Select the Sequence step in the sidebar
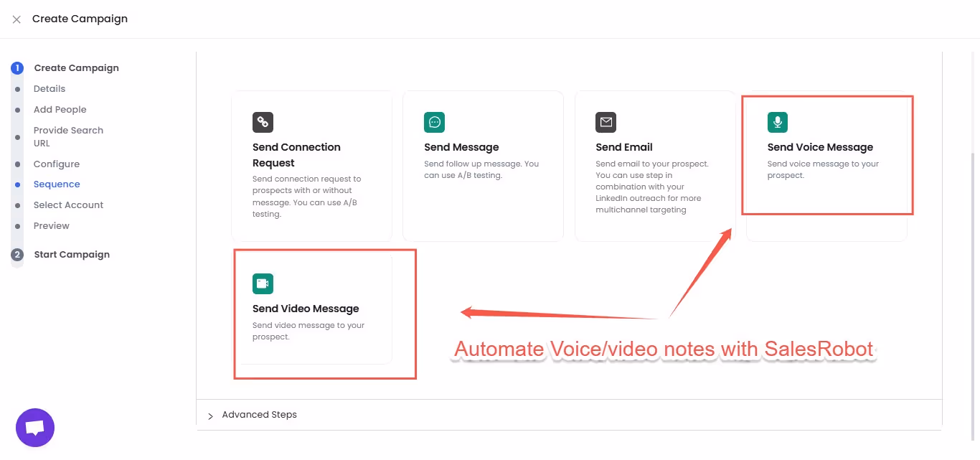980x460 pixels. (57, 184)
